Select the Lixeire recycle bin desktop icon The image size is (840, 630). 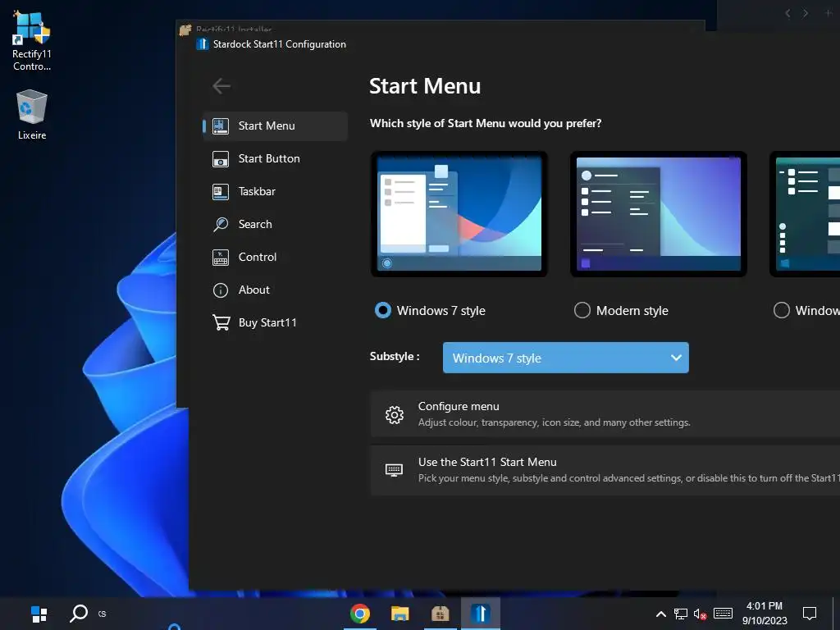tap(32, 115)
